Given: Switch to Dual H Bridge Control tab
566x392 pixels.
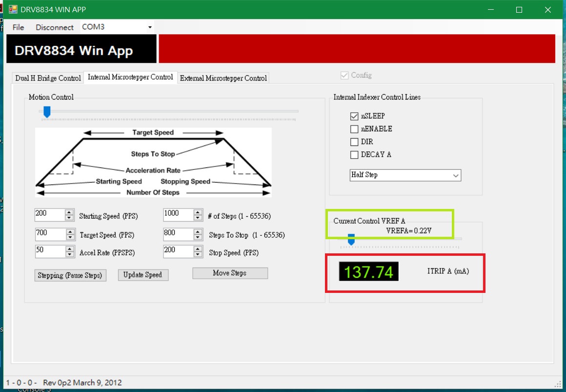Looking at the screenshot, I should (48, 78).
